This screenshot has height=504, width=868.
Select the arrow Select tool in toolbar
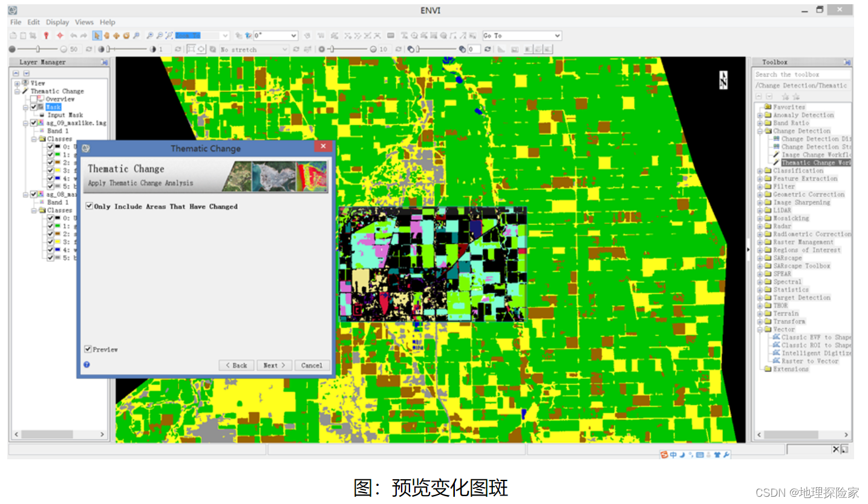(x=97, y=36)
